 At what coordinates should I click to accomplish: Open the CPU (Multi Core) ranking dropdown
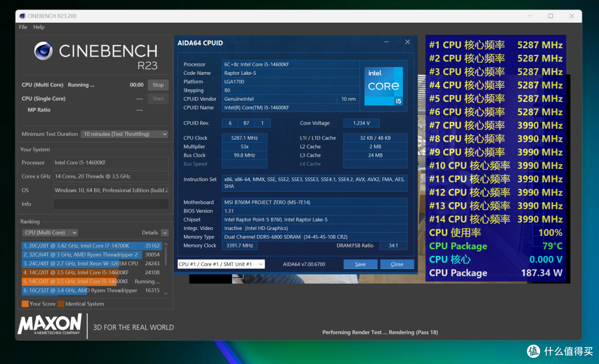pos(50,232)
